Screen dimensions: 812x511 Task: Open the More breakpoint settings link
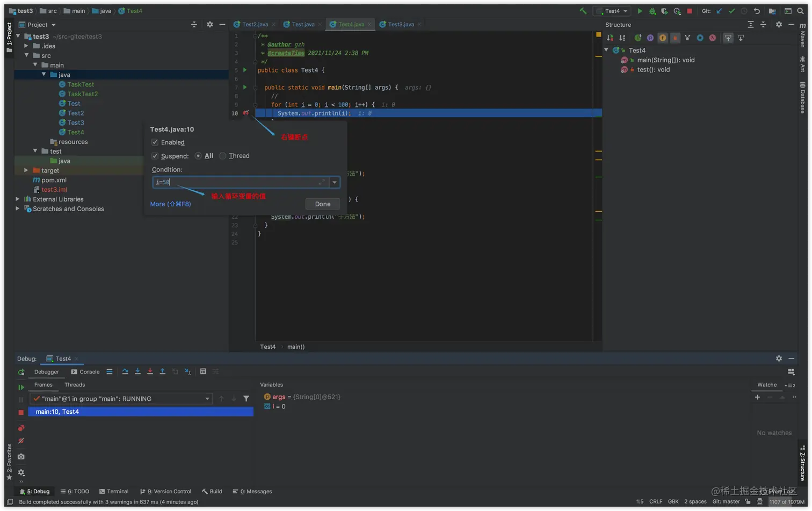pyautogui.click(x=170, y=204)
